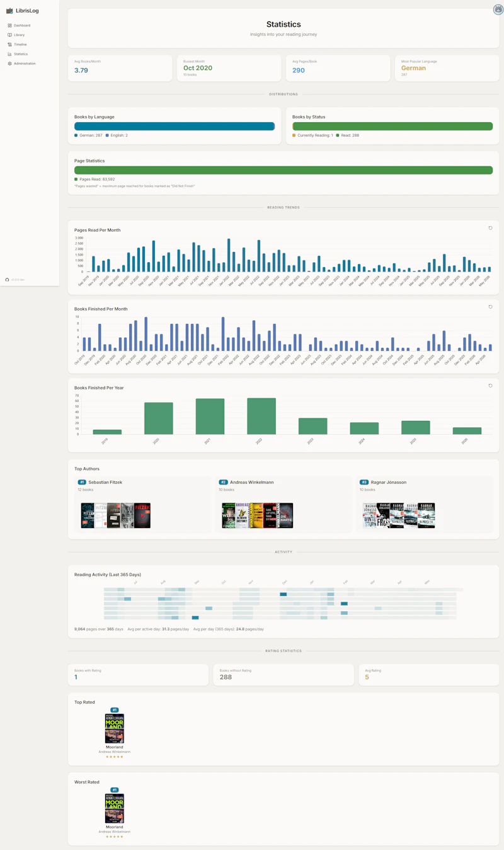Screen dimensions: 504x850
Task: Click the GitHub icon beside the version number
Action: (7, 279)
